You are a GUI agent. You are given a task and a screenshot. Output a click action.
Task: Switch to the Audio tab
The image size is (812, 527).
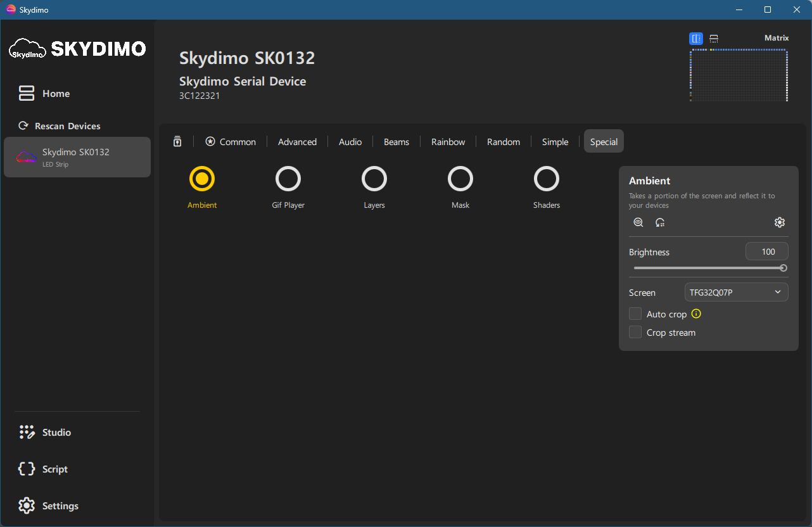(x=350, y=142)
